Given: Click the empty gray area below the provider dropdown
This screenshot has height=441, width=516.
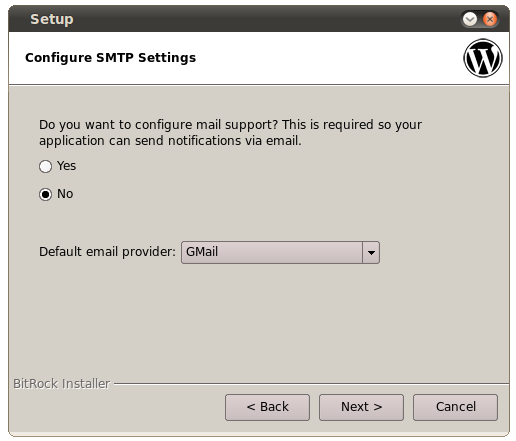Looking at the screenshot, I should [x=259, y=320].
